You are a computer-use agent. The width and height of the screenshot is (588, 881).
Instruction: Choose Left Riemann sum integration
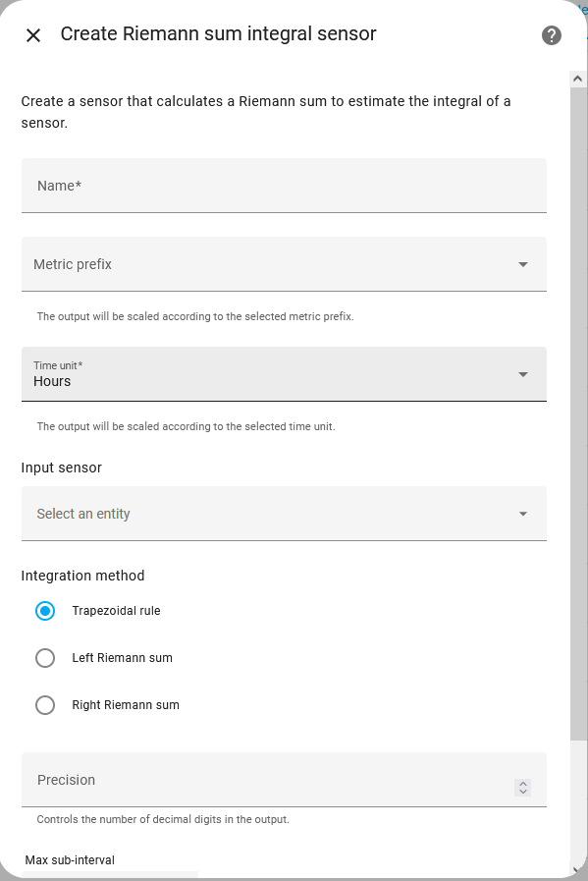pos(44,658)
